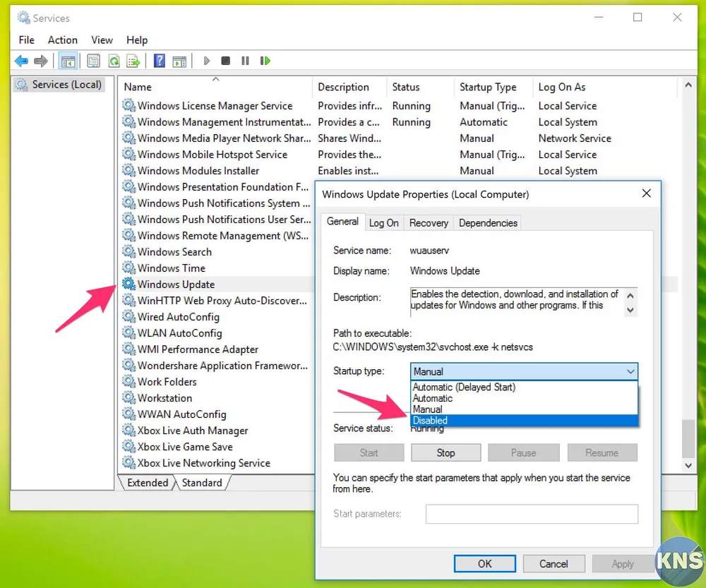Click the Cancel button in properties dialog
This screenshot has width=706, height=588.
pyautogui.click(x=554, y=564)
